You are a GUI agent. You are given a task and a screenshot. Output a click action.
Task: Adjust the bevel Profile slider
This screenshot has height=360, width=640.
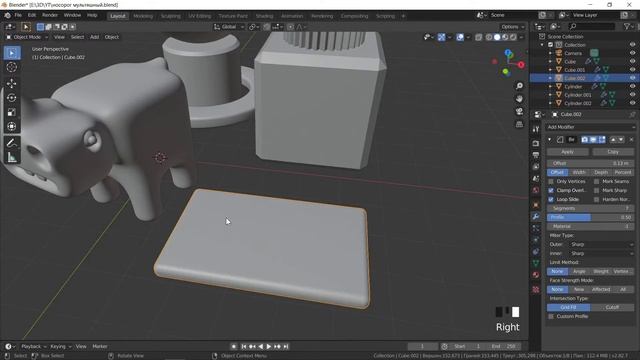591,218
